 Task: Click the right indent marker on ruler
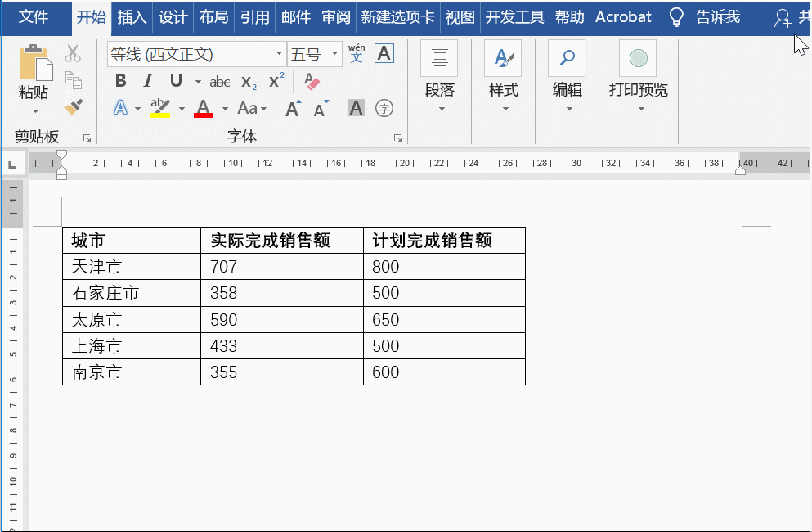[x=741, y=170]
